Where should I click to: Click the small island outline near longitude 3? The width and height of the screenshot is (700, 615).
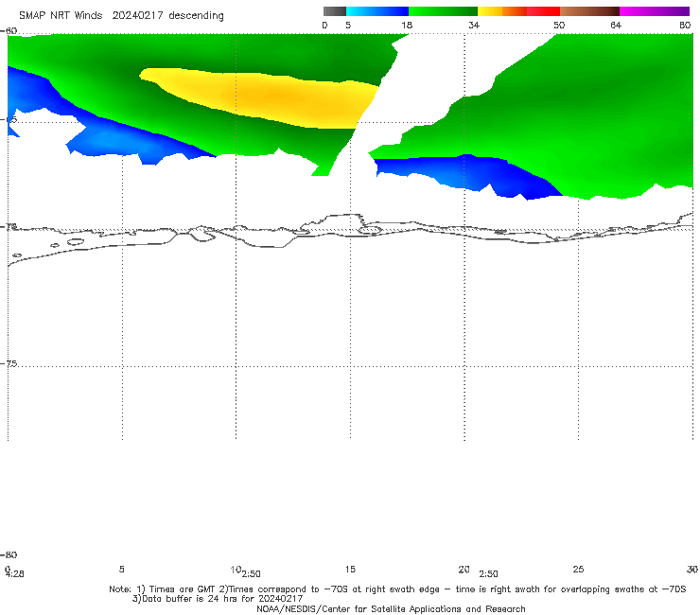[76, 241]
